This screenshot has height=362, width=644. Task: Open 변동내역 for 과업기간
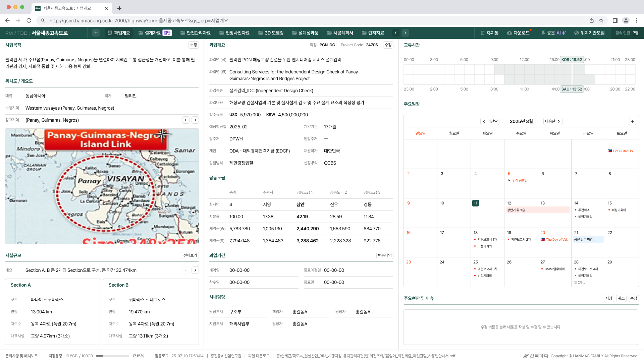click(384, 255)
